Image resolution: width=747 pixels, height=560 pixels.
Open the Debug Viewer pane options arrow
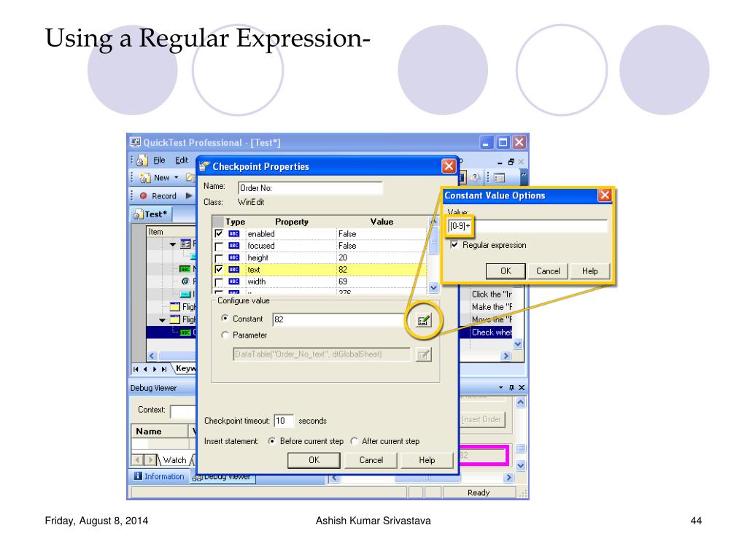500,388
